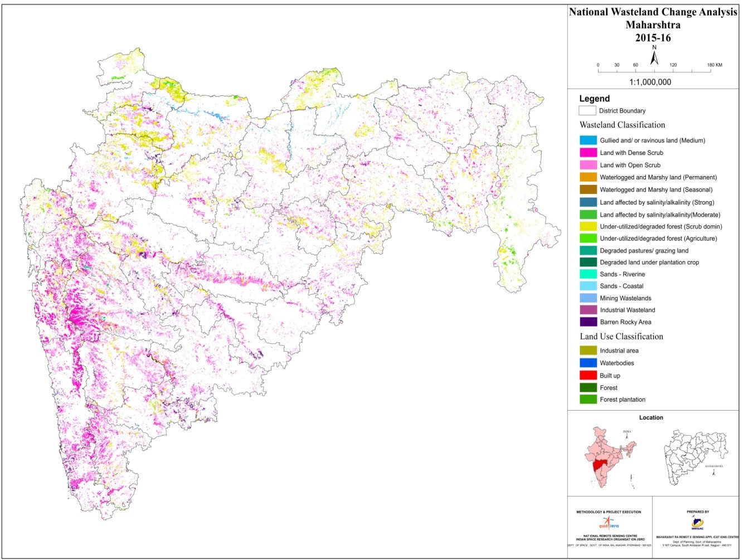The height and width of the screenshot is (560, 744).
Task: Click the 1:1,000,000 scale text
Action: [x=650, y=82]
